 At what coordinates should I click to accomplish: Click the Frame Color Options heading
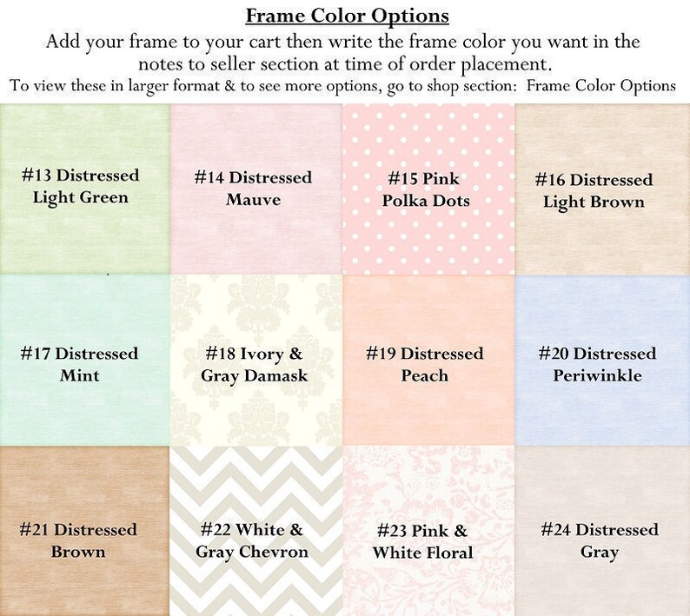click(x=348, y=16)
